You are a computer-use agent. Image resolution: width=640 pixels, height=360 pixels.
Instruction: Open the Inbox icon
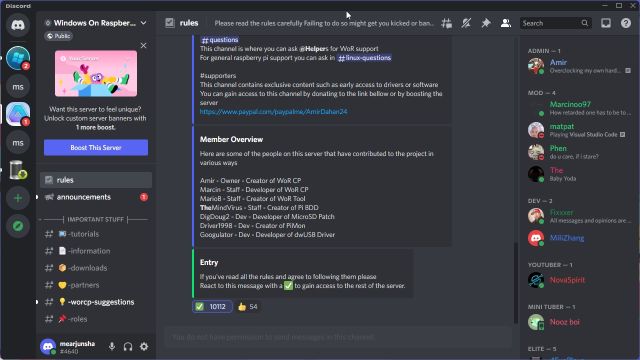click(606, 23)
